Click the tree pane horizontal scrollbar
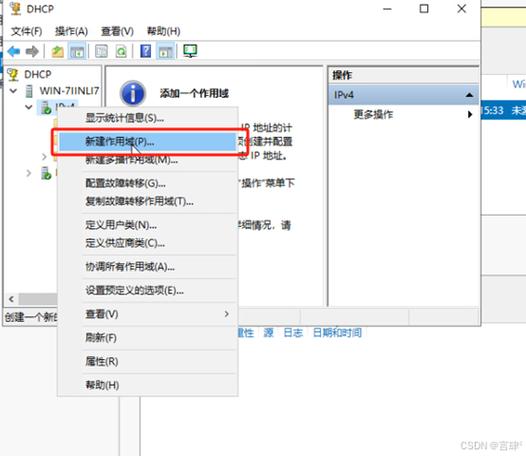This screenshot has height=456, width=526. pyautogui.click(x=38, y=299)
